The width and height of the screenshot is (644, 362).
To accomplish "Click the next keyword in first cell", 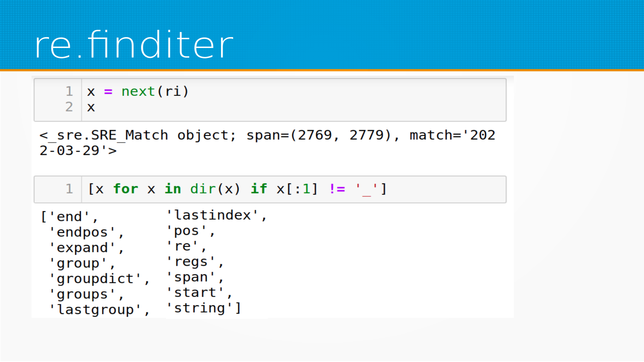I will point(138,91).
